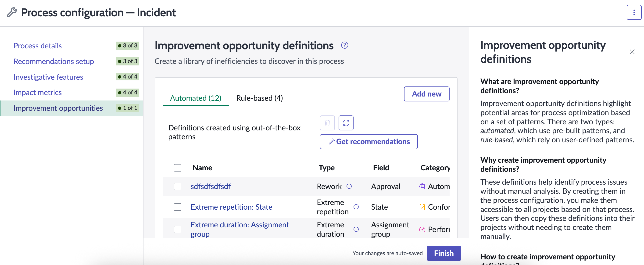Click the robot Automation category icon
644x265 pixels.
click(x=422, y=186)
